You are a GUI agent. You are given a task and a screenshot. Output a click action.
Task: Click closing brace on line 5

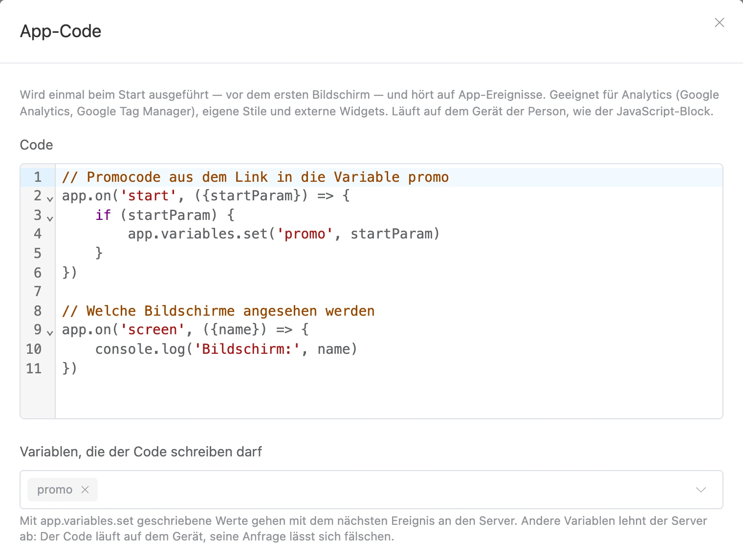(x=99, y=253)
